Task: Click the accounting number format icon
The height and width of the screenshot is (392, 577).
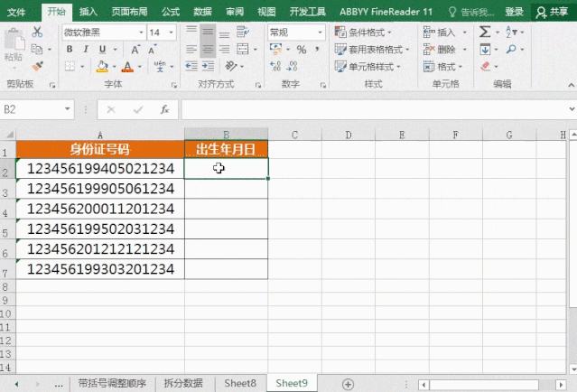Action: tap(275, 49)
